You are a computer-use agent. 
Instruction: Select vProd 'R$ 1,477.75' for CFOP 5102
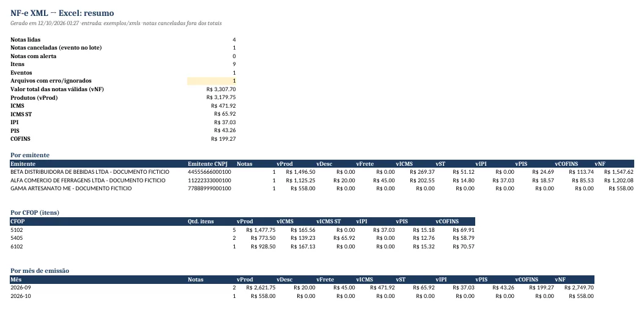click(x=261, y=230)
